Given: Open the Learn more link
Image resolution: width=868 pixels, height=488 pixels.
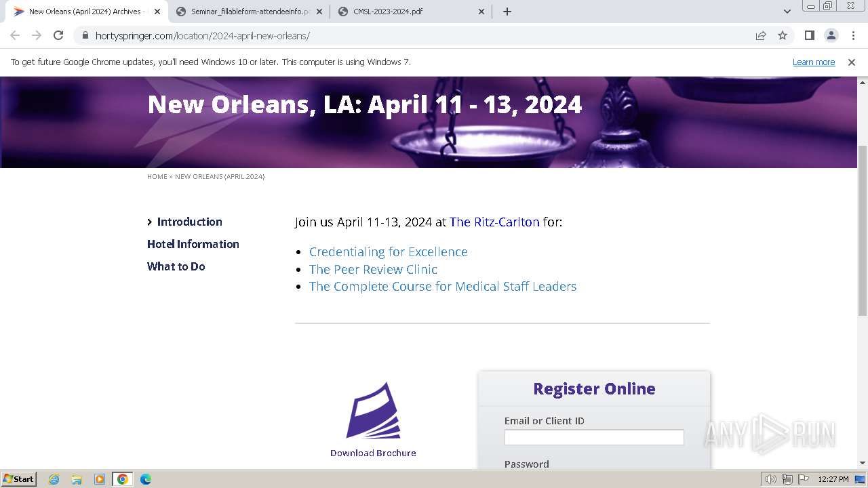Looking at the screenshot, I should pos(814,62).
